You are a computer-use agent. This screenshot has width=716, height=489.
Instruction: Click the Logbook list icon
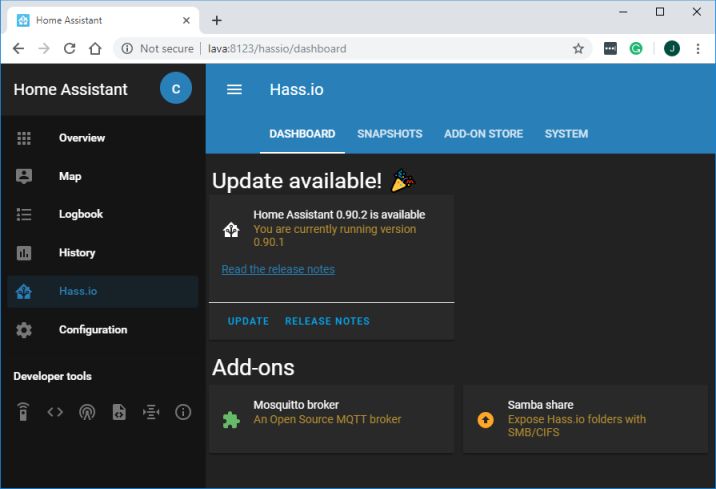pos(24,214)
